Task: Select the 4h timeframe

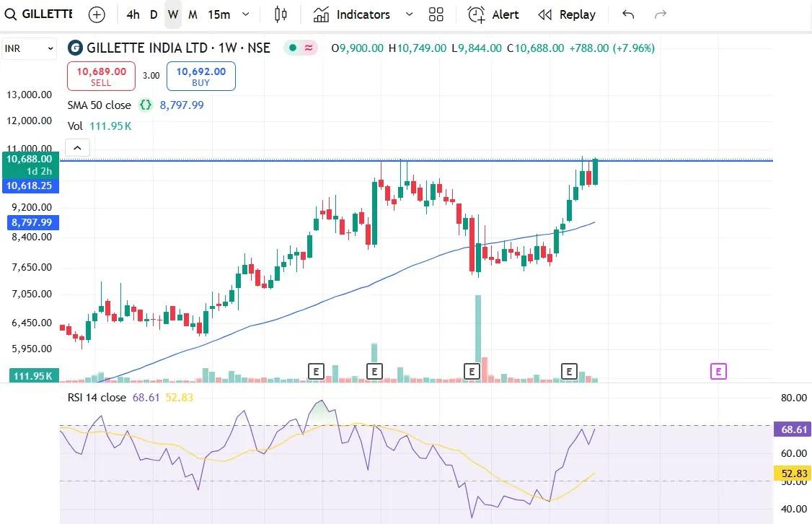Action: 133,14
